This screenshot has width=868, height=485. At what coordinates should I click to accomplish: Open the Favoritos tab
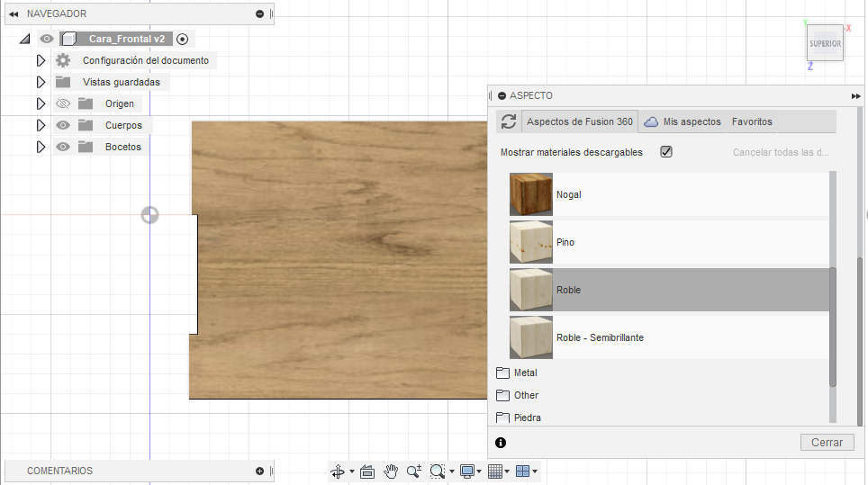[x=752, y=121]
